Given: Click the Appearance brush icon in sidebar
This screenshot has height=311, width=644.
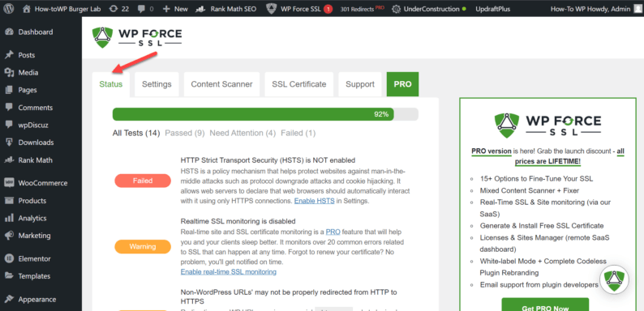Looking at the screenshot, I should click(10, 299).
